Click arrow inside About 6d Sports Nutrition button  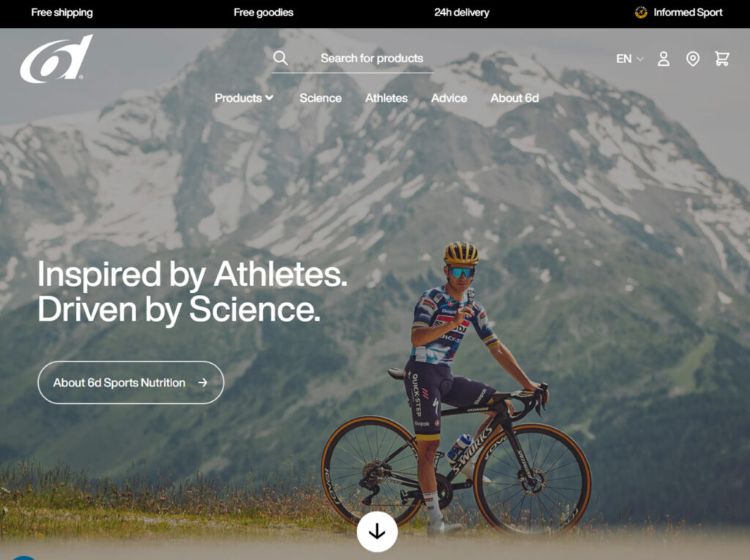click(203, 383)
